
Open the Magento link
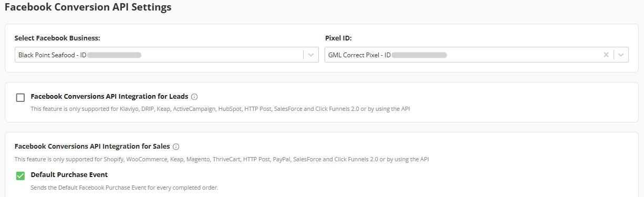point(199,159)
